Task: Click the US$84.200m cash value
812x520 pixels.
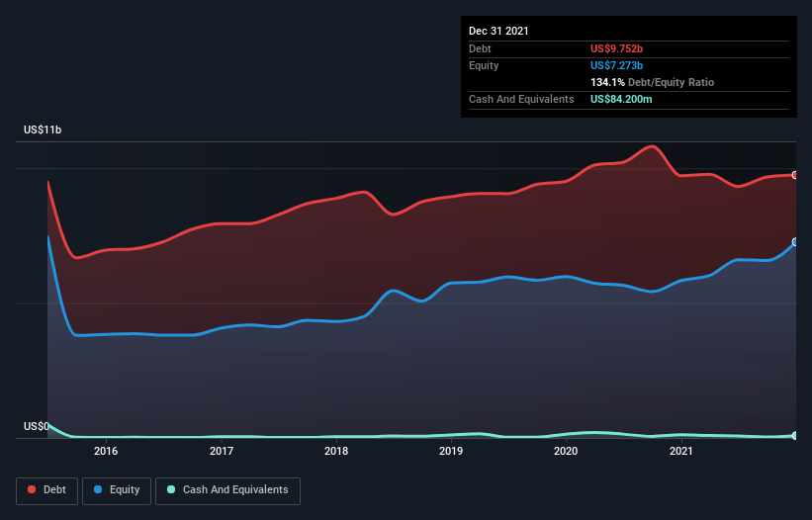Action: 621,99
